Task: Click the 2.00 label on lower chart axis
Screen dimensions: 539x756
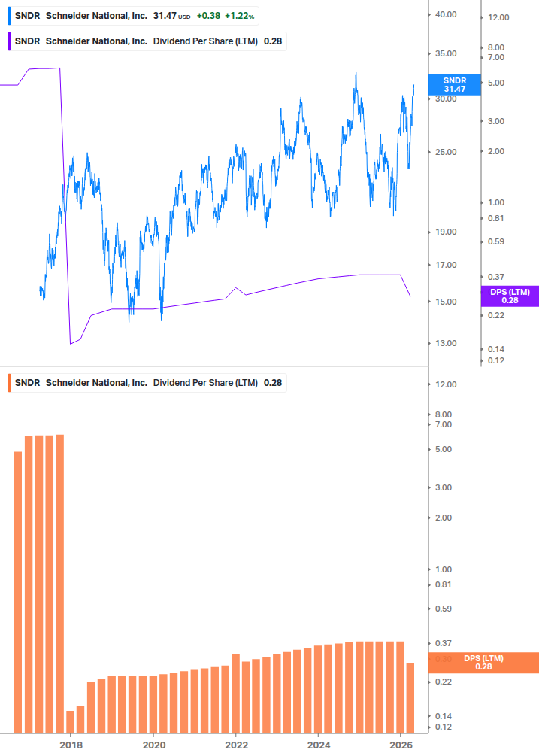Action: [443, 518]
